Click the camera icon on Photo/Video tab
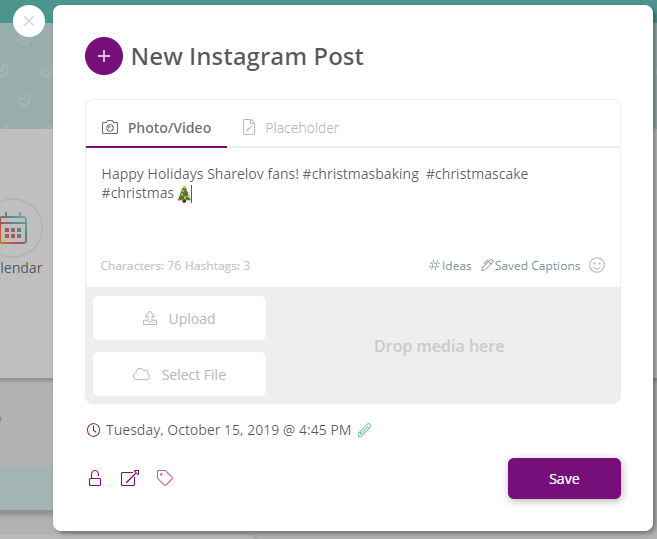The width and height of the screenshot is (657, 539). (x=110, y=127)
